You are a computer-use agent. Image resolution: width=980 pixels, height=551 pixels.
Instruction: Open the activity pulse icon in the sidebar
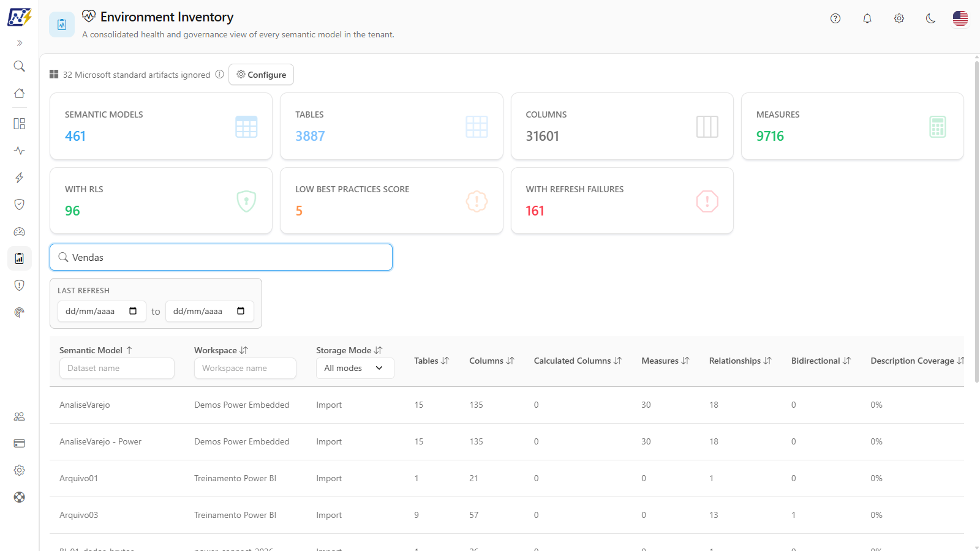(20, 151)
